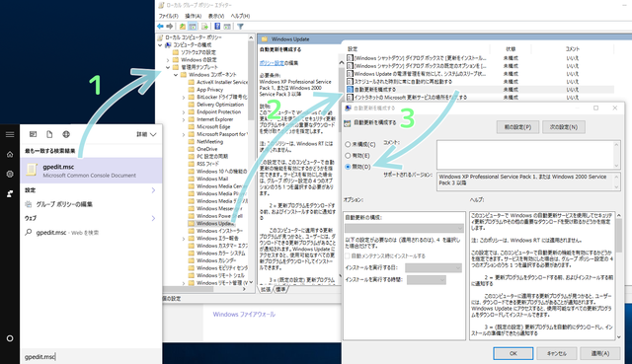Click the Windows ファイアウォール link
Image resolution: width=632 pixels, height=364 pixels.
pyautogui.click(x=244, y=314)
